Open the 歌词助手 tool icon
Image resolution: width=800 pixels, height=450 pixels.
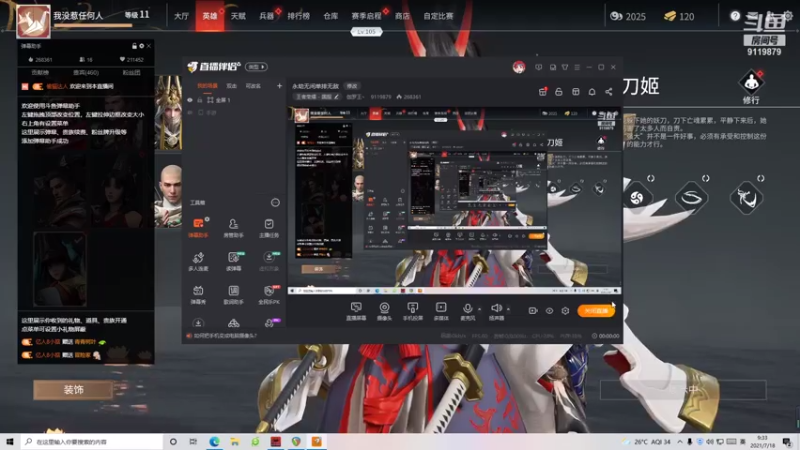pos(233,294)
